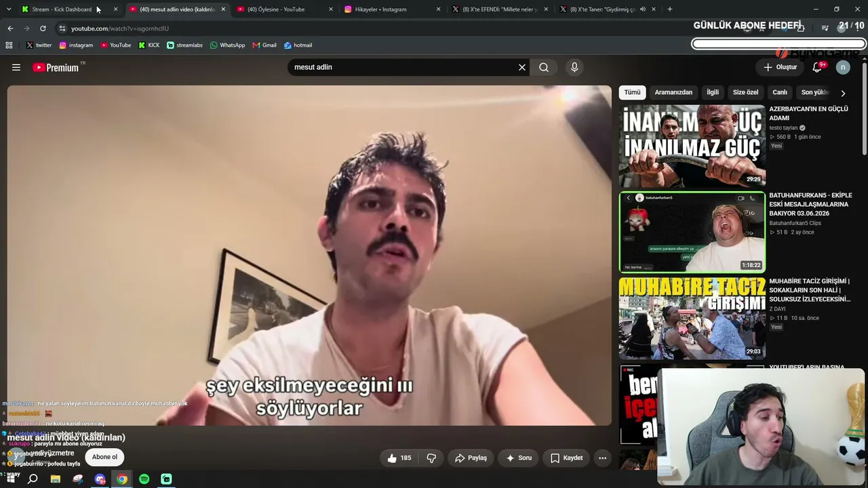Open 'AZERBAYCAN'IN EN GÜÇLÜ ADAMI' thumbnail
The image size is (868, 488).
point(692,146)
